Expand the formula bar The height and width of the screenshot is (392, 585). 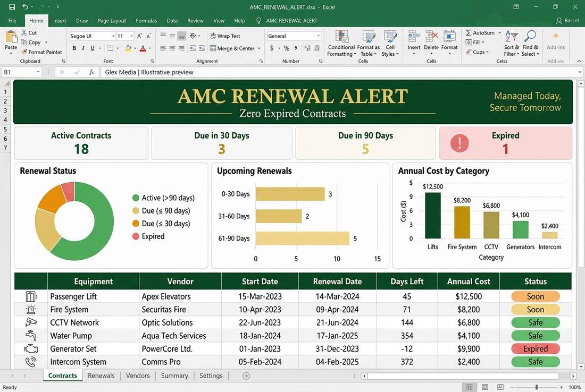[580, 72]
